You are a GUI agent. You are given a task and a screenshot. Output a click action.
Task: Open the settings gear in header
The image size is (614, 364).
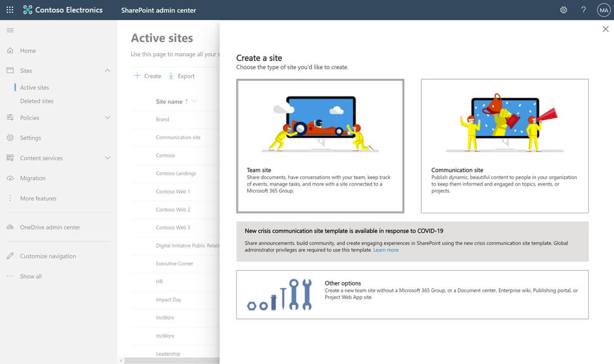[x=563, y=10]
